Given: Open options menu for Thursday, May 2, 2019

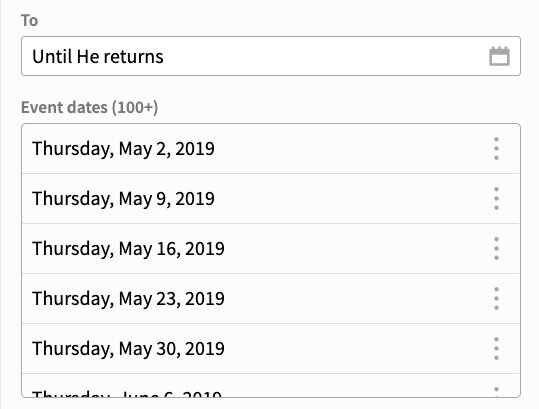Looking at the screenshot, I should click(x=496, y=148).
